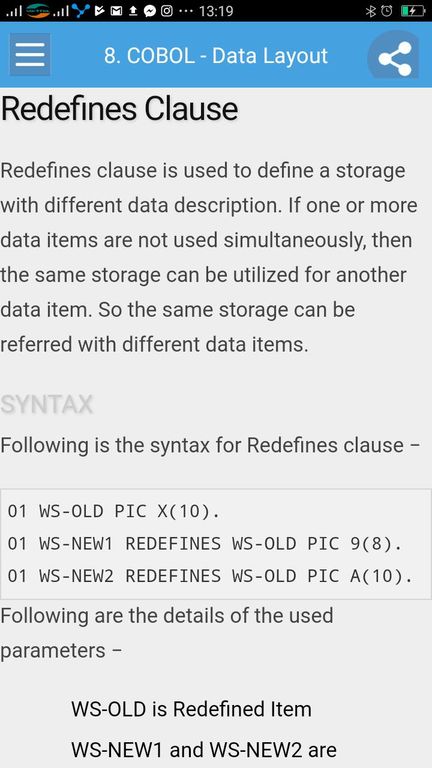Viewport: 432px width, 768px height.
Task: Tap the 8. COBOL - Data Layout title
Action: point(216,56)
